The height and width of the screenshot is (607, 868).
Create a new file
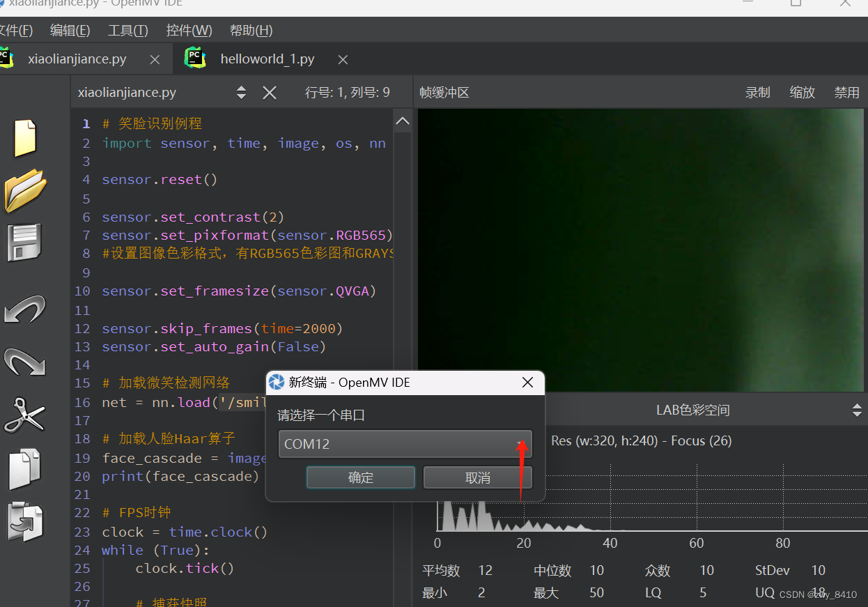[x=24, y=137]
